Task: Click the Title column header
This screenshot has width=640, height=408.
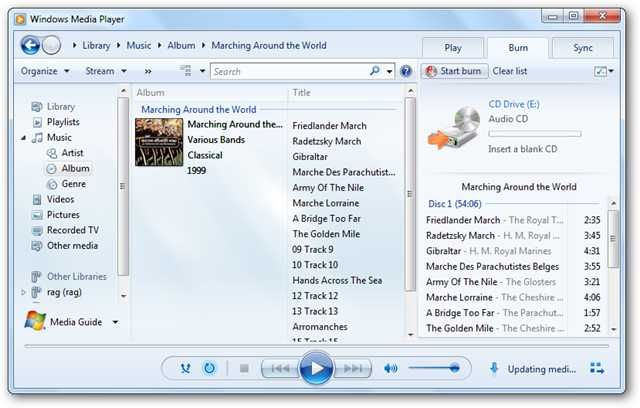Action: click(x=301, y=93)
